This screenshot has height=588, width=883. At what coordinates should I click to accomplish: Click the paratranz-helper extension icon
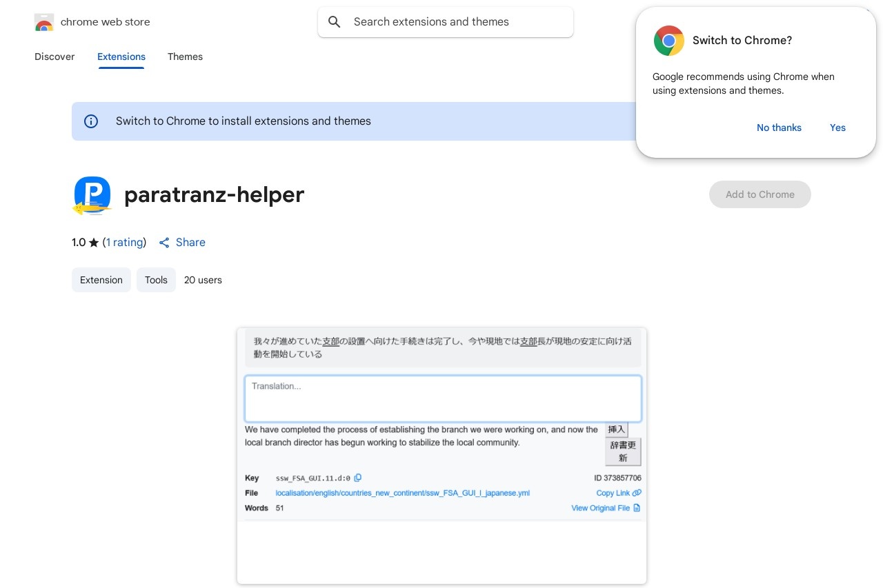point(92,195)
